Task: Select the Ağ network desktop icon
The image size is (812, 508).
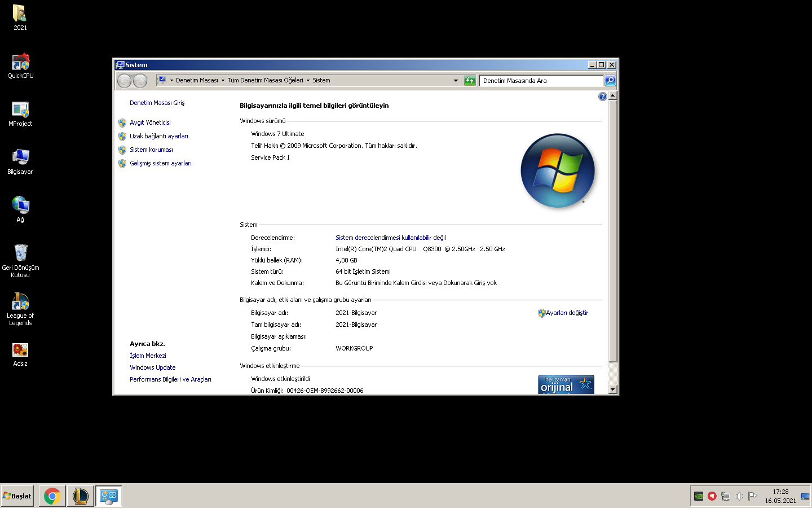Action: tap(20, 209)
